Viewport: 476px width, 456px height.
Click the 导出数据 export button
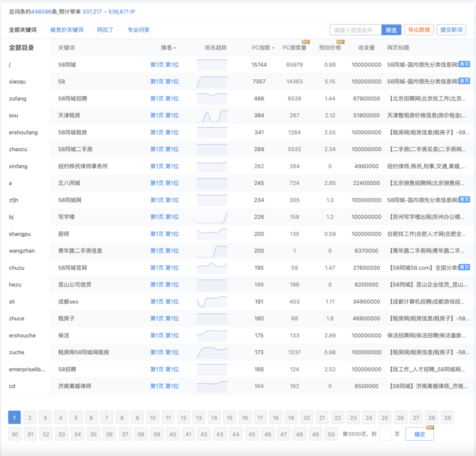click(419, 30)
